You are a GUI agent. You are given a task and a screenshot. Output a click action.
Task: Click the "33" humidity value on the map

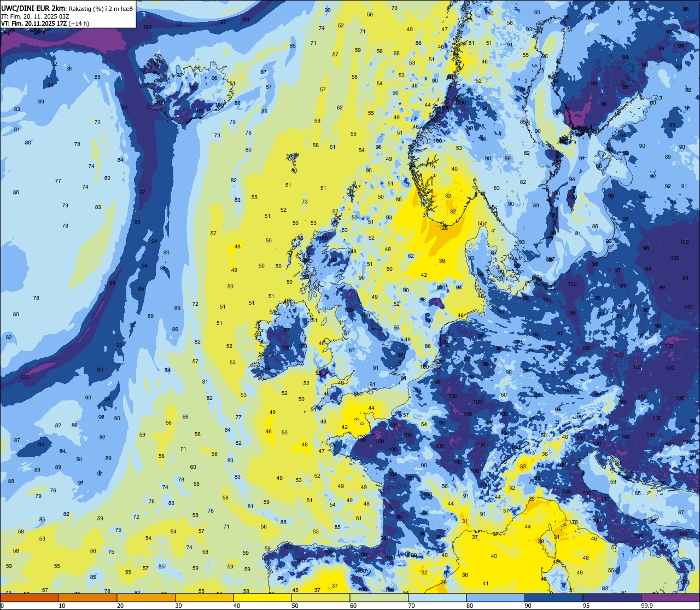tap(523, 467)
